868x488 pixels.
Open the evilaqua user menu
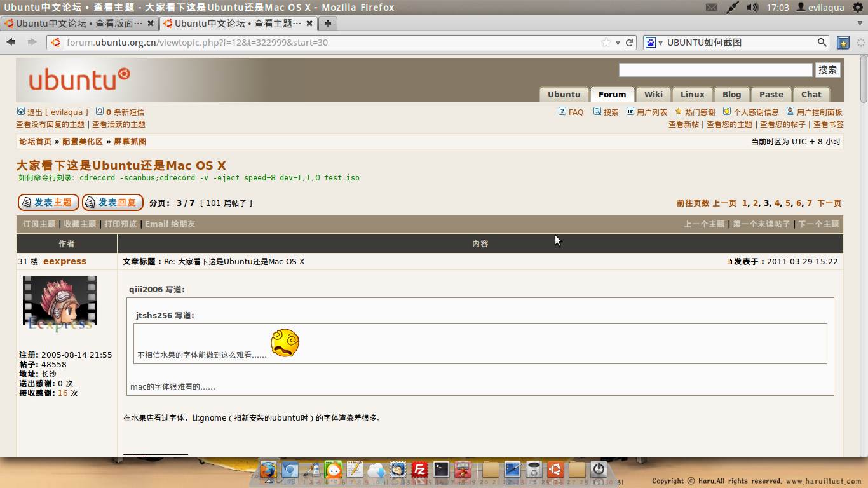[820, 8]
